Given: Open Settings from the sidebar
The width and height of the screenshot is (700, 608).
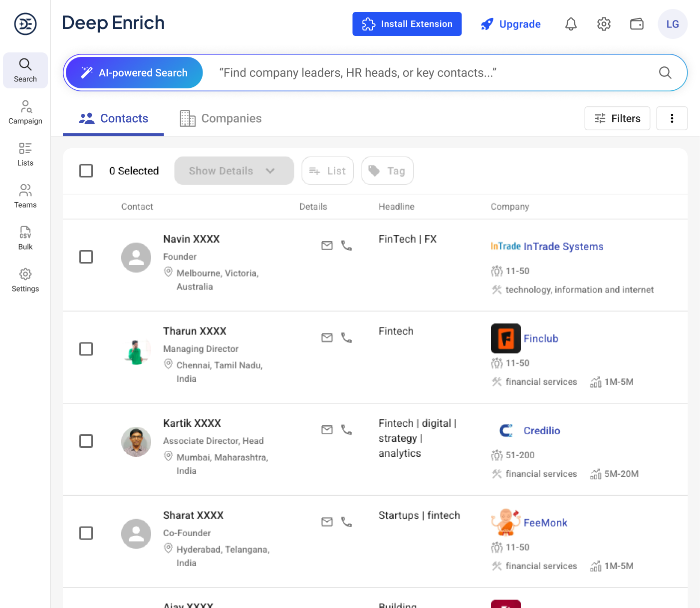Looking at the screenshot, I should point(25,280).
